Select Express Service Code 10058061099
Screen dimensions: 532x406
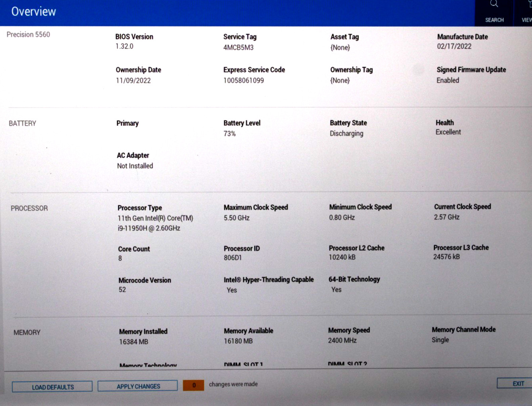click(243, 80)
